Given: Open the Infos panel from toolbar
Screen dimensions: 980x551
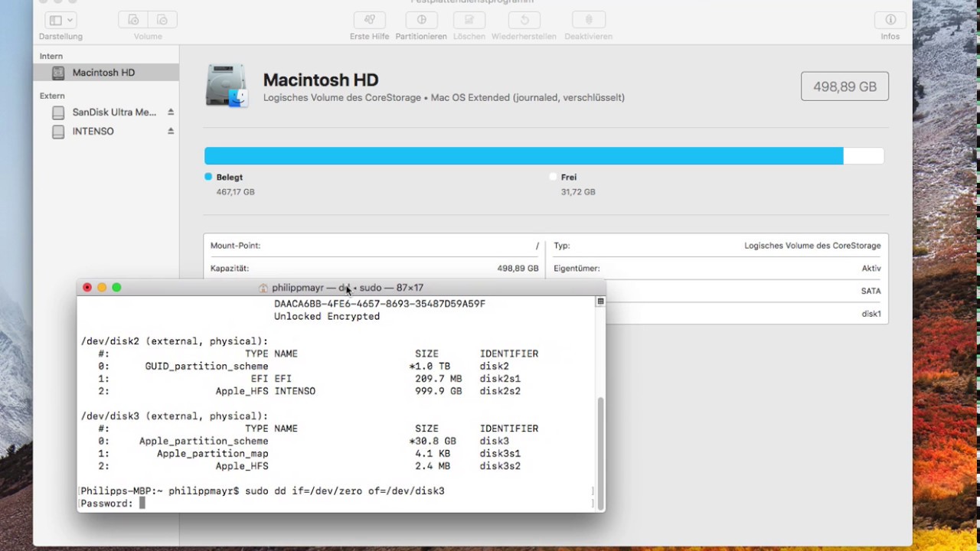Looking at the screenshot, I should click(x=890, y=20).
